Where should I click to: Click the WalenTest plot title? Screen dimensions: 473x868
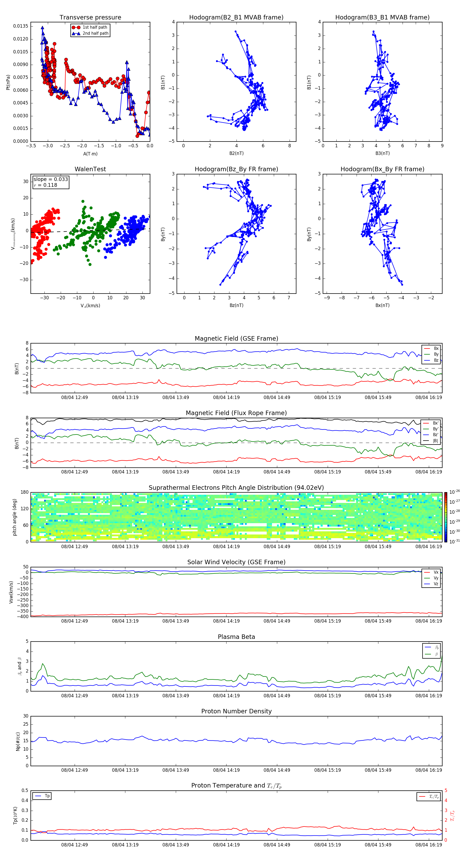pyautogui.click(x=90, y=169)
